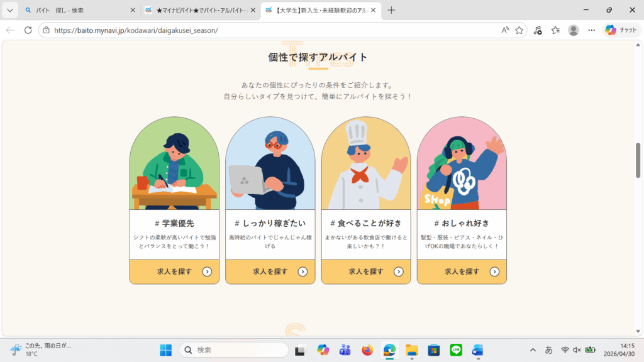This screenshot has height=362, width=644.
Task: Open the favorites list icon
Action: (x=555, y=30)
